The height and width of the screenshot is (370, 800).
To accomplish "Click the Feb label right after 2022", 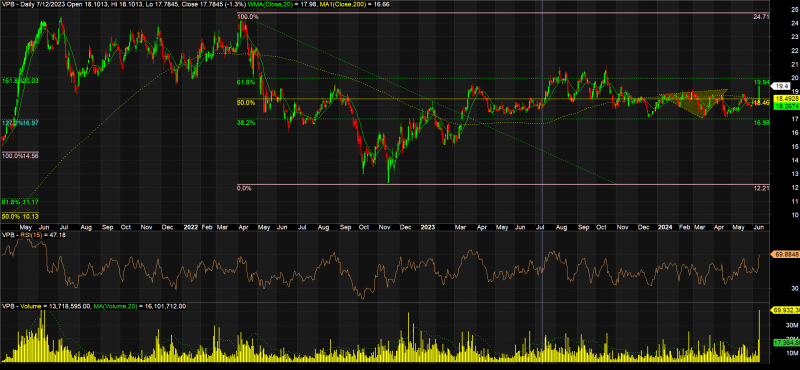I will coord(207,226).
